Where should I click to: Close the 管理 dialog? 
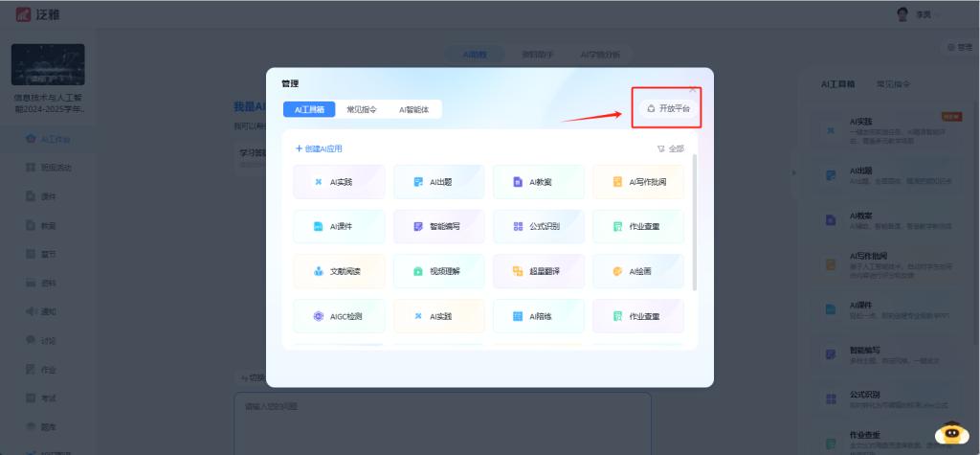pyautogui.click(x=693, y=88)
